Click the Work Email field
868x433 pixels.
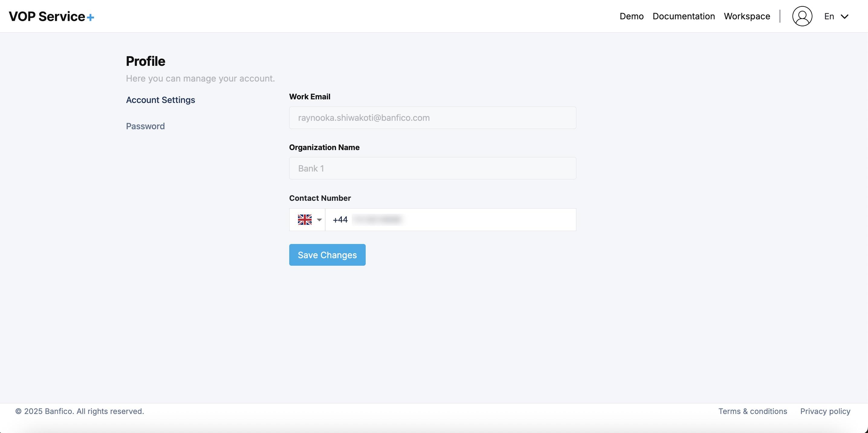tap(432, 118)
